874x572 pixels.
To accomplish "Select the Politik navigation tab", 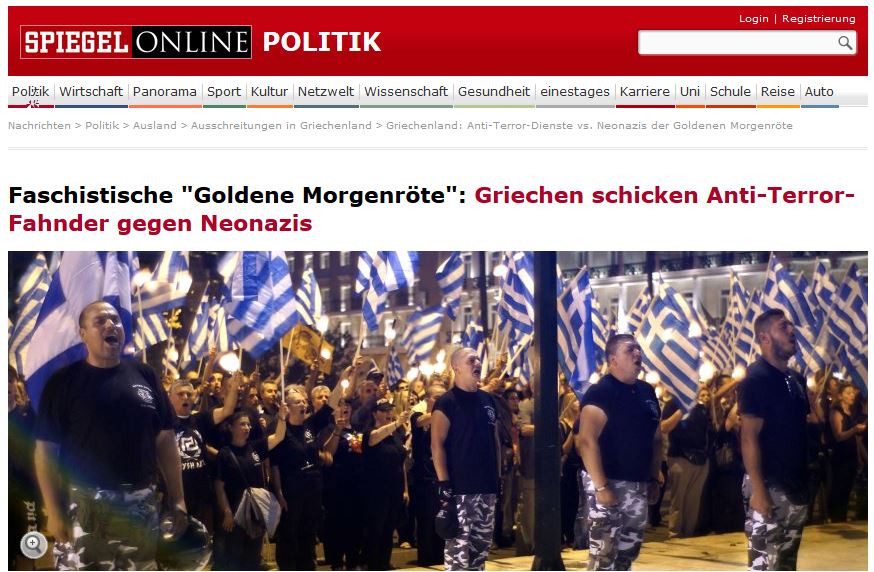I will coord(31,91).
